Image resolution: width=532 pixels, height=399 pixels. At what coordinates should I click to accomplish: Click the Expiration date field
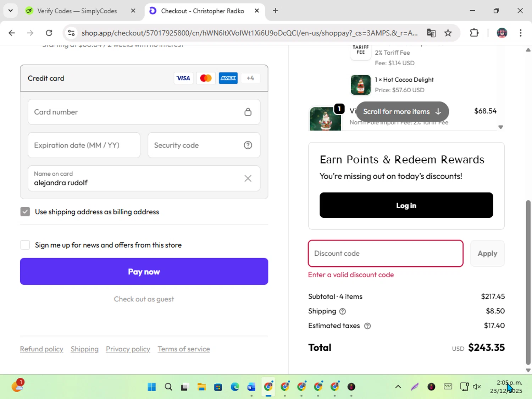click(84, 145)
